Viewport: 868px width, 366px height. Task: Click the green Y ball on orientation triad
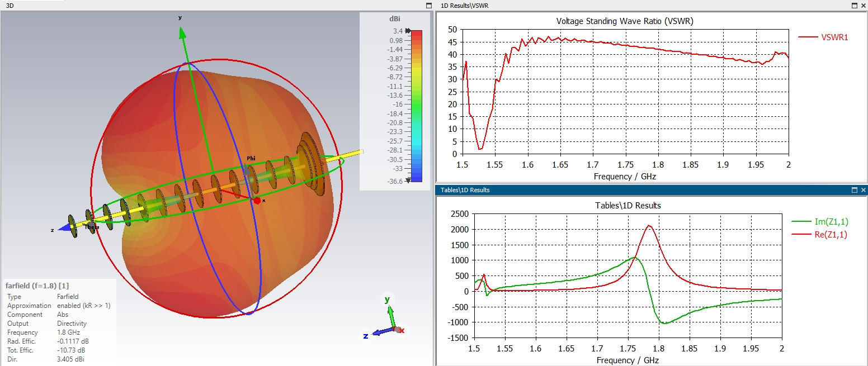click(x=387, y=300)
